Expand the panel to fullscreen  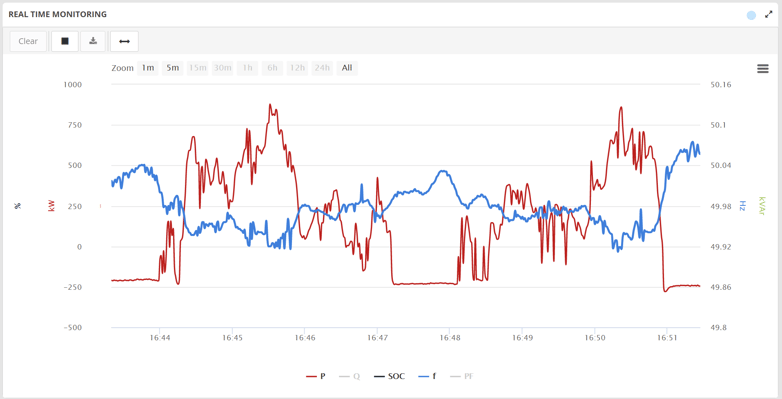coord(769,15)
